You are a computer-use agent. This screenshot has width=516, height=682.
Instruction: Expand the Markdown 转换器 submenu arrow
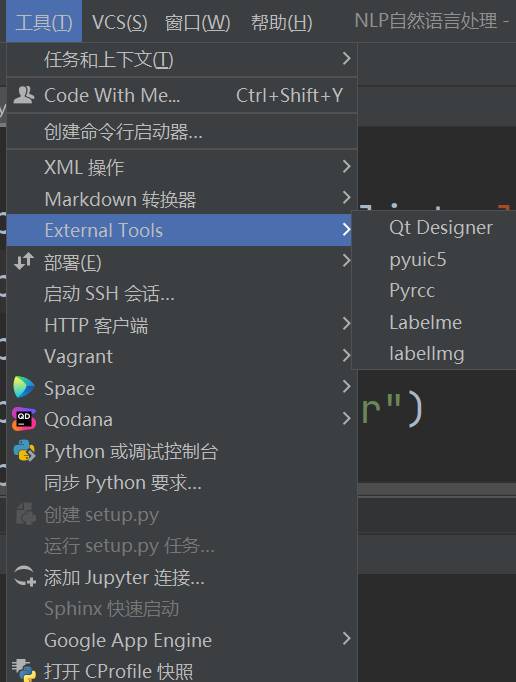[x=346, y=197]
